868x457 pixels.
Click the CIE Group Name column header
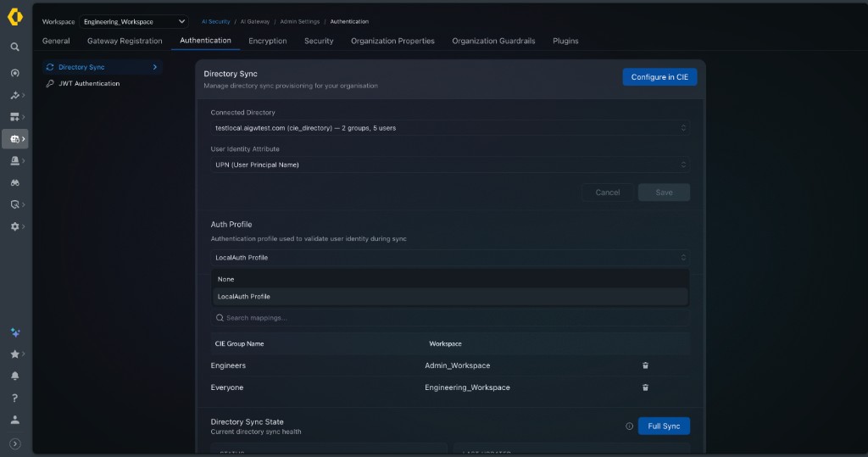239,344
